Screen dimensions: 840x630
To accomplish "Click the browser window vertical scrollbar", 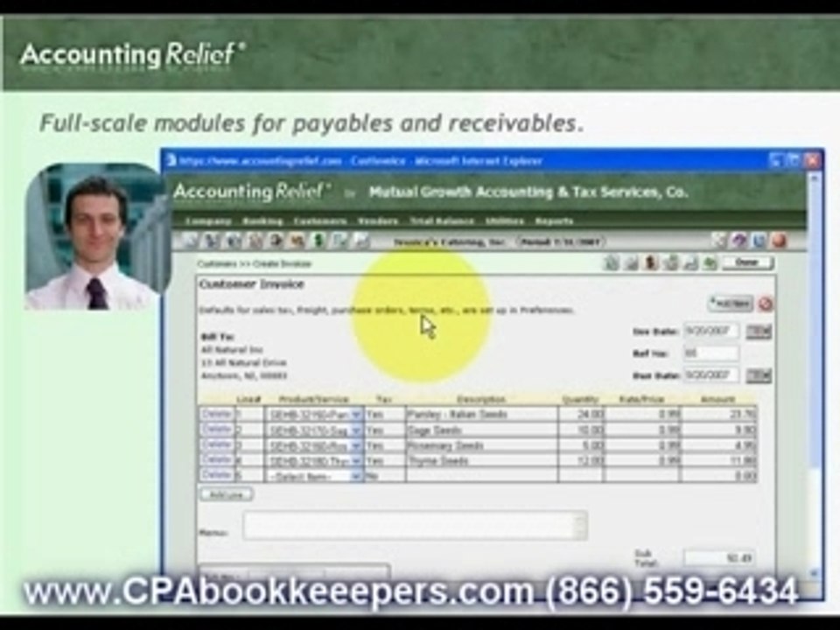I will click(x=815, y=375).
